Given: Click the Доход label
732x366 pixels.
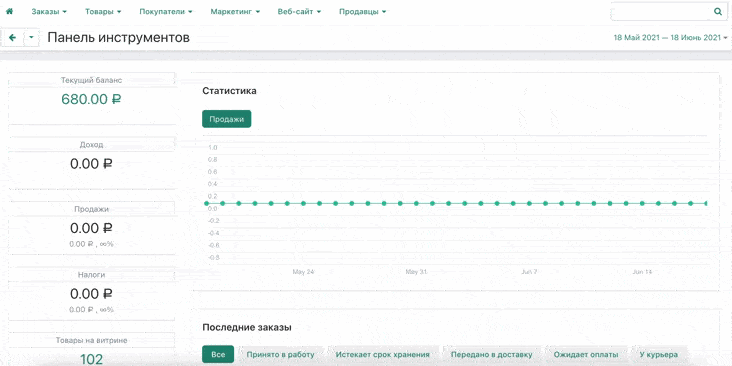Looking at the screenshot, I should 92,145.
